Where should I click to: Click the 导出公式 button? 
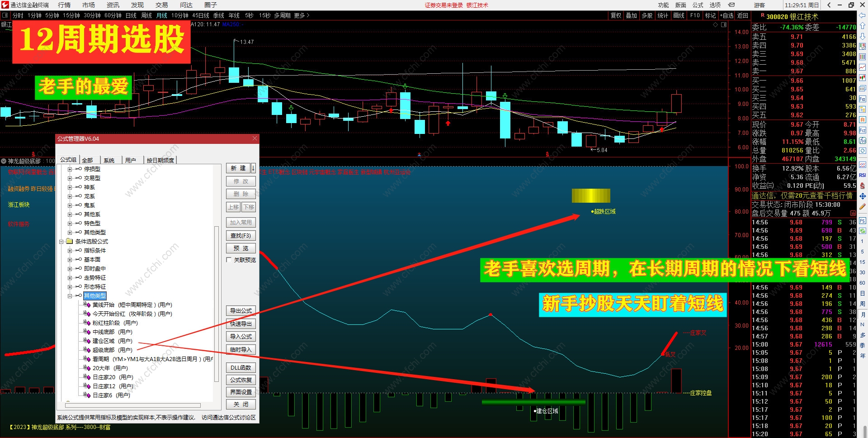[x=241, y=311]
